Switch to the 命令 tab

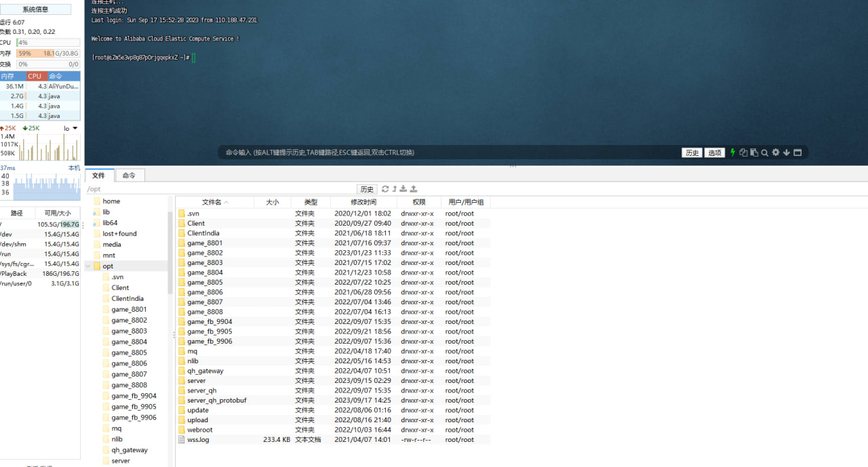tap(129, 176)
